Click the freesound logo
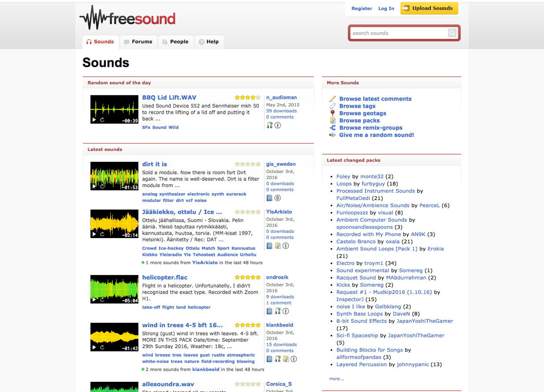Image resolution: width=544 pixels, height=392 pixels. coord(127,19)
